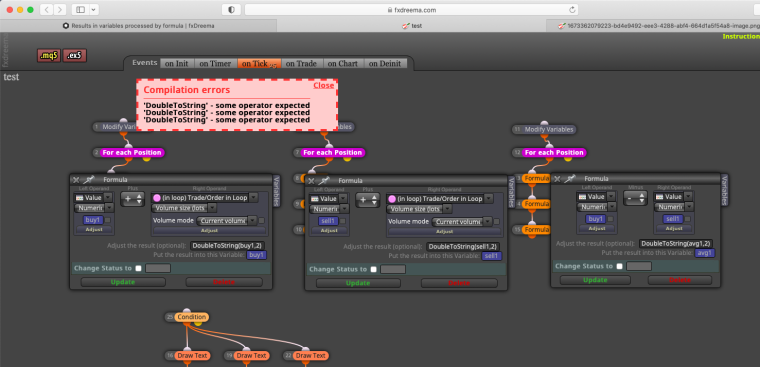This screenshot has width=760, height=367.
Task: Open the privacy report shield icon
Action: tap(231, 10)
